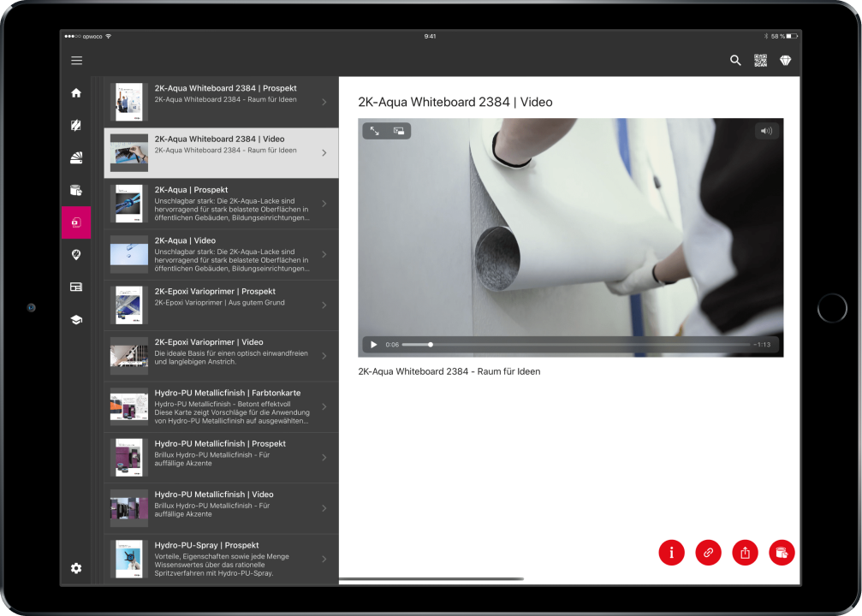
Task: Open the Hydro-PU-Spray Prospekt thumbnail
Action: click(x=129, y=559)
